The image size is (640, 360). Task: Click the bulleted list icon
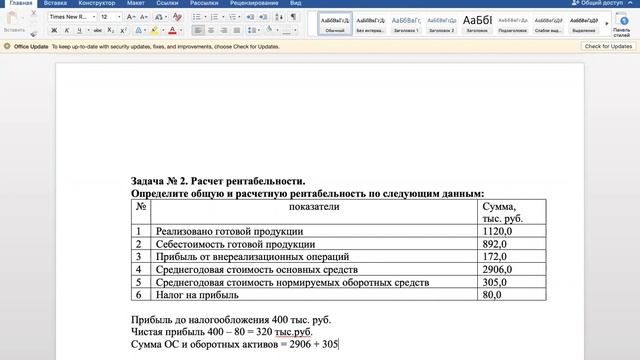(x=197, y=17)
